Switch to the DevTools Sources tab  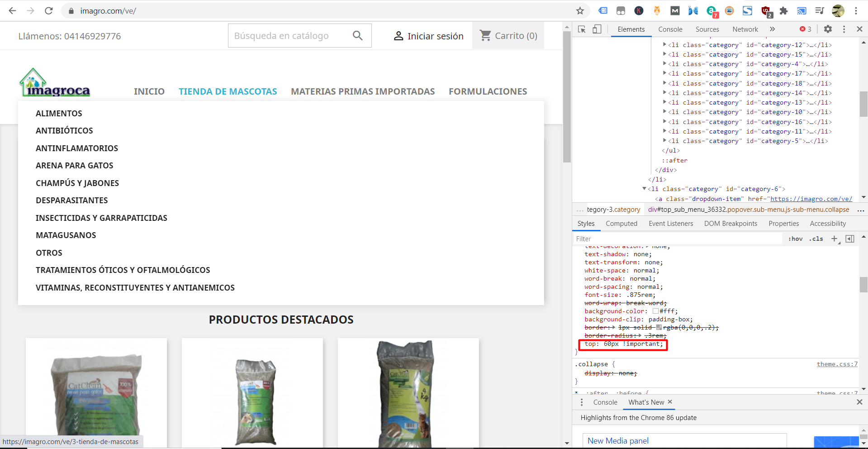pos(707,29)
